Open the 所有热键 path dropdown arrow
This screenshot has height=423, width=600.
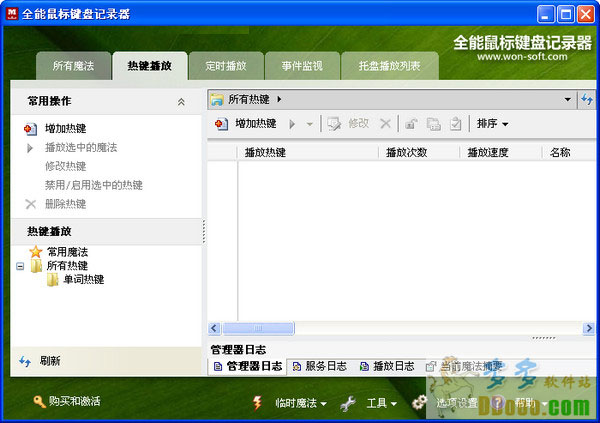point(567,100)
